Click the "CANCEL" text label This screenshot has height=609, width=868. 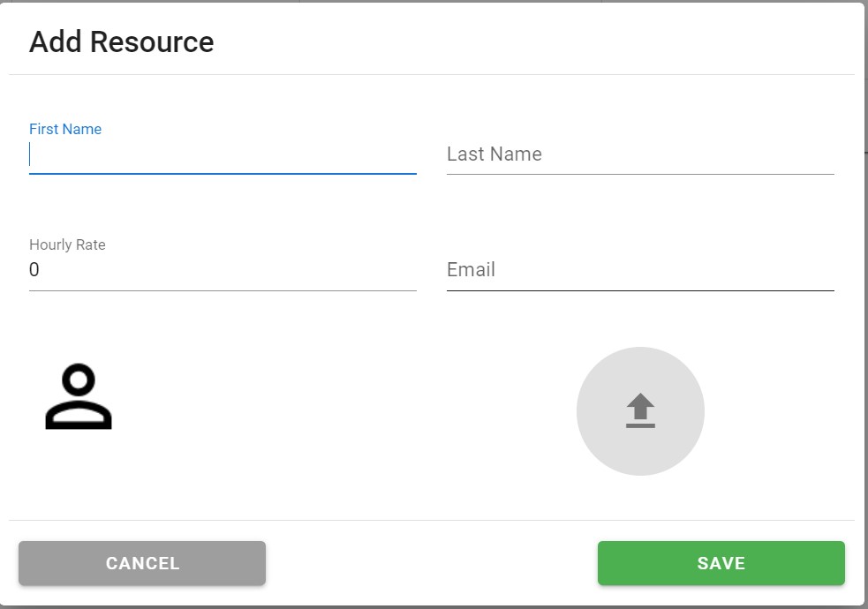tap(142, 563)
